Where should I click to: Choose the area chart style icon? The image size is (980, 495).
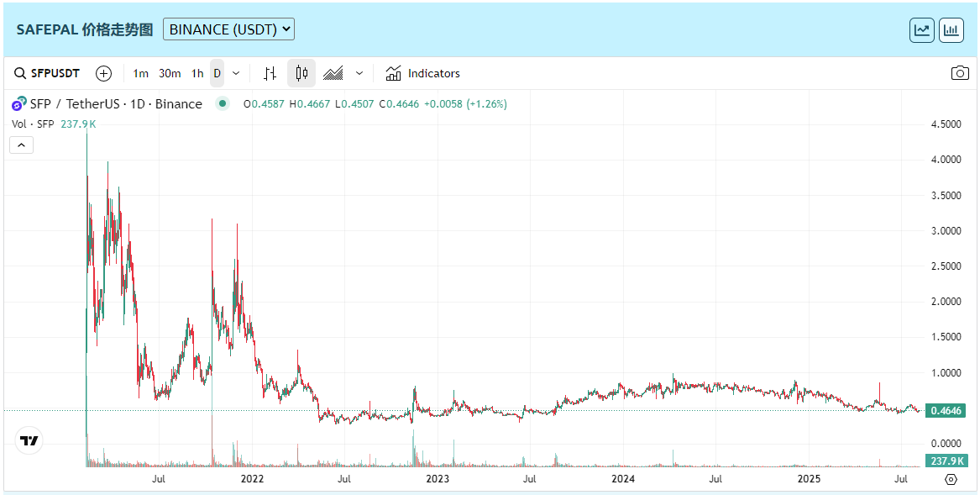333,73
